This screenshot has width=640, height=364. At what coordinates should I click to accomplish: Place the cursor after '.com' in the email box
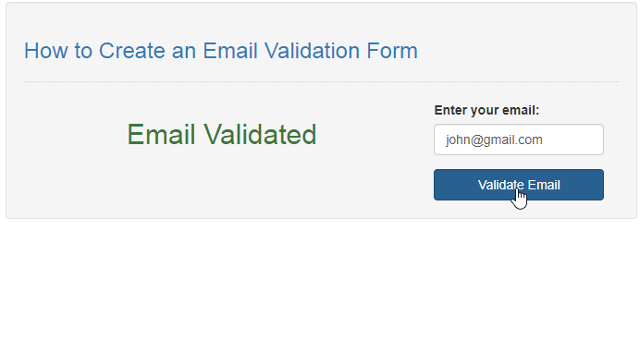point(544,140)
